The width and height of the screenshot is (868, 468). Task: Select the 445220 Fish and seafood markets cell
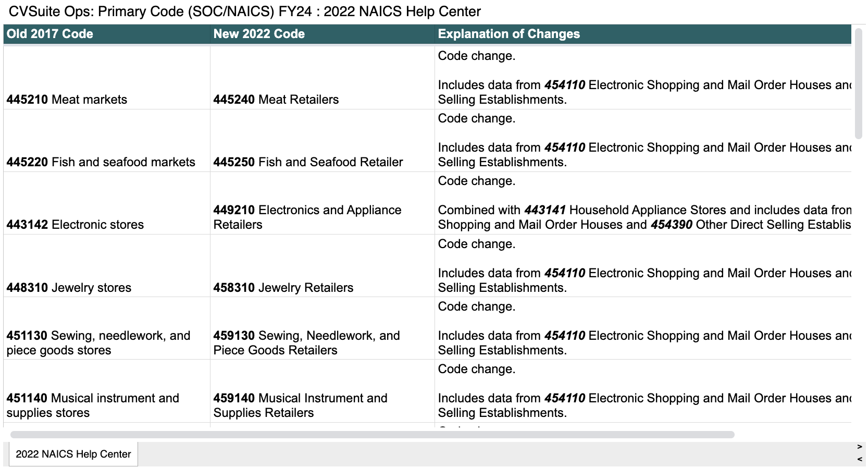click(x=101, y=162)
